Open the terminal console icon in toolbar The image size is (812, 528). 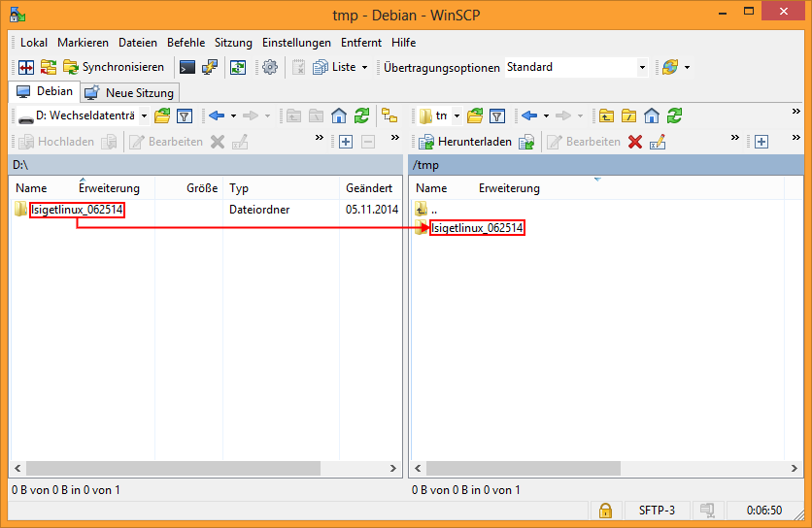tap(186, 67)
